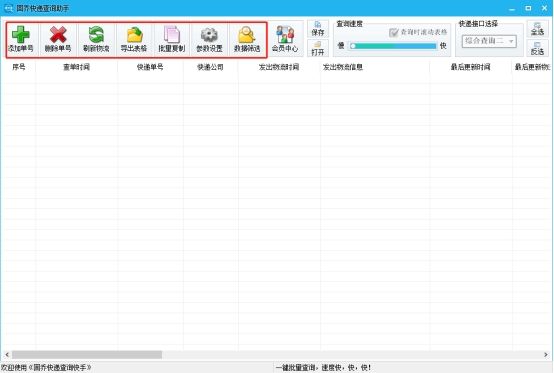
Task: Click the scrollbar right arrow
Action: pos(546,354)
